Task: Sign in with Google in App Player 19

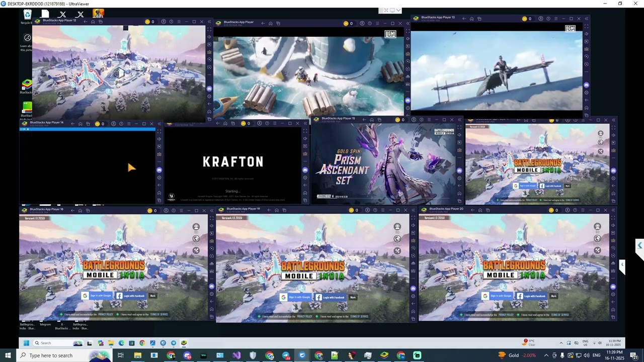Action: click(296, 297)
